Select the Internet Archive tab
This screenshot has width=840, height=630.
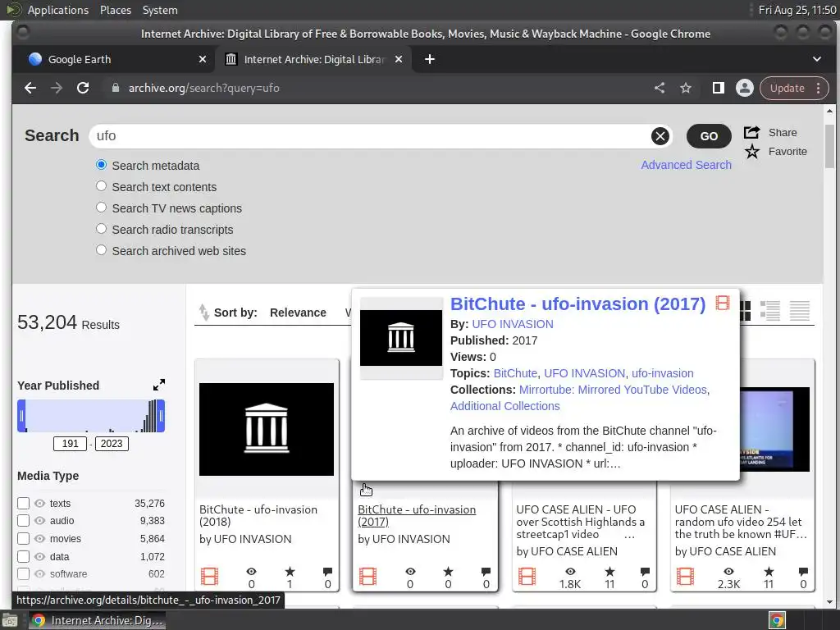[x=313, y=59]
